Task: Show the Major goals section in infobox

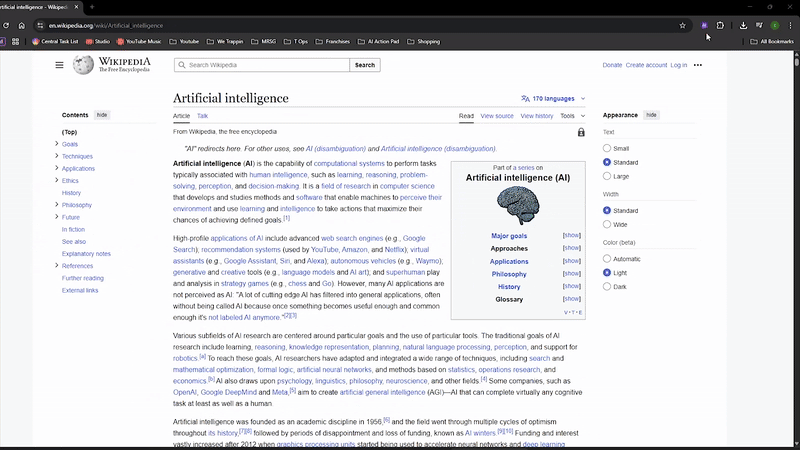Action: (572, 235)
